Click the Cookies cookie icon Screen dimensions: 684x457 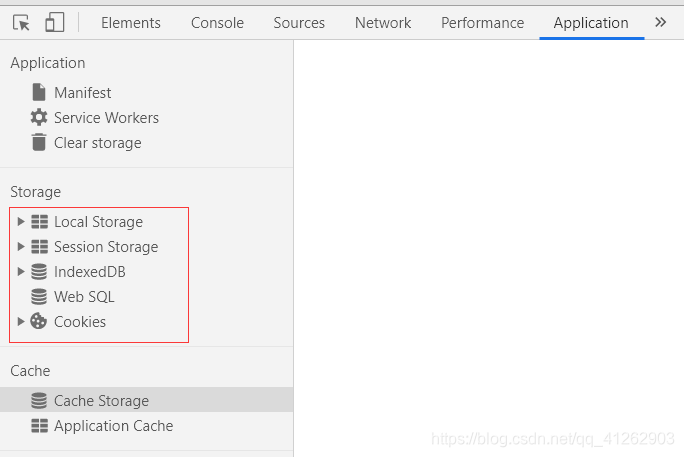(38, 321)
